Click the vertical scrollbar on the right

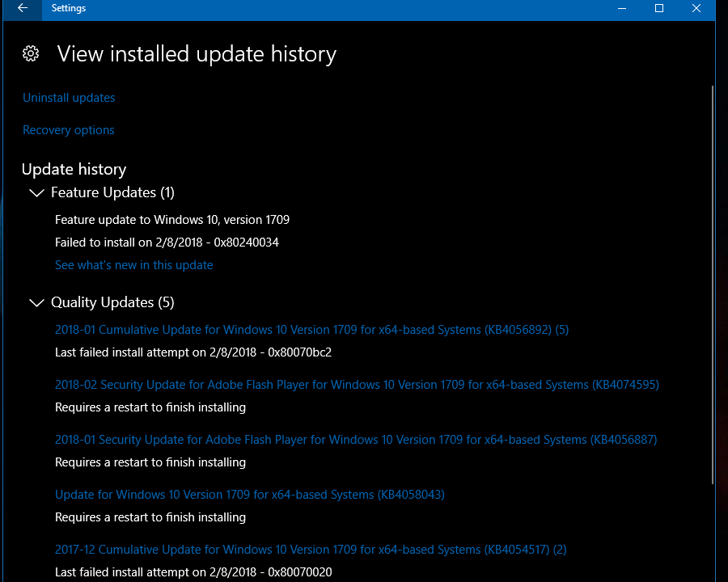pyautogui.click(x=712, y=283)
